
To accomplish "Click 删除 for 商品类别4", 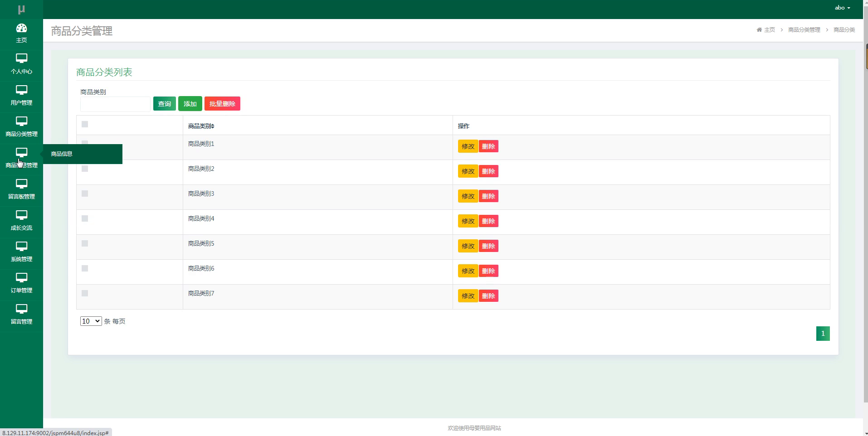I will click(488, 221).
